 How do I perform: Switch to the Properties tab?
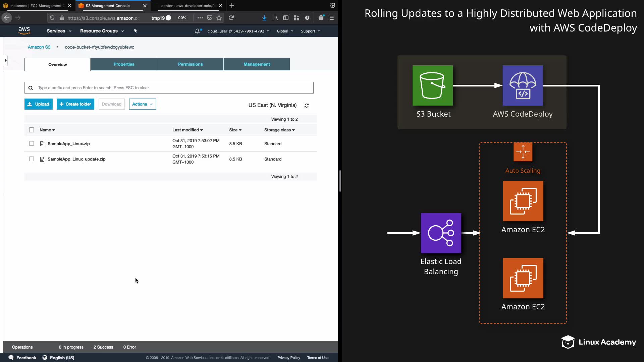(124, 64)
